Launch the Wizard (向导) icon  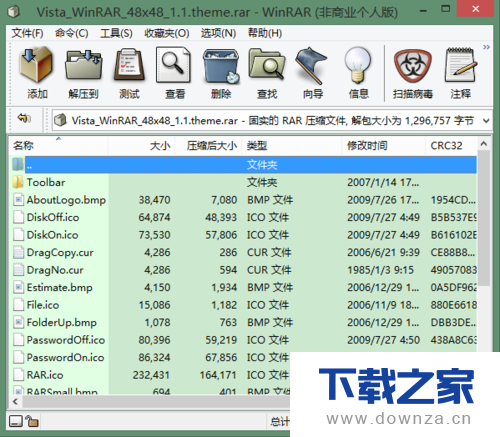point(312,65)
